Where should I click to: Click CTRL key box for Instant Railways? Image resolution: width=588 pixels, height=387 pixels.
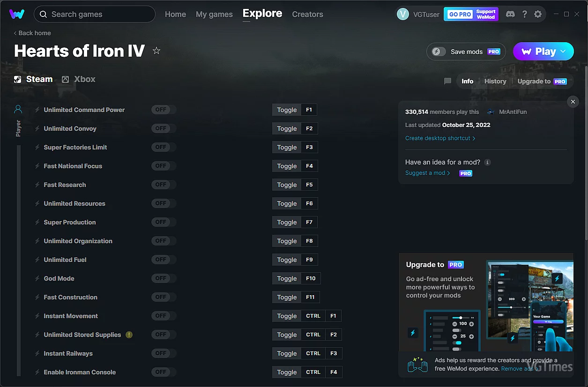(313, 353)
